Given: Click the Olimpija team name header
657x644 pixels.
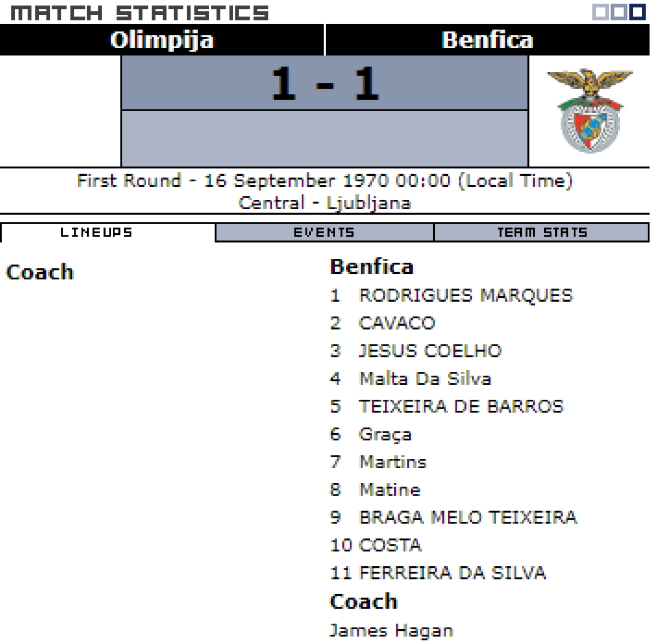Looking at the screenshot, I should pos(162,40).
